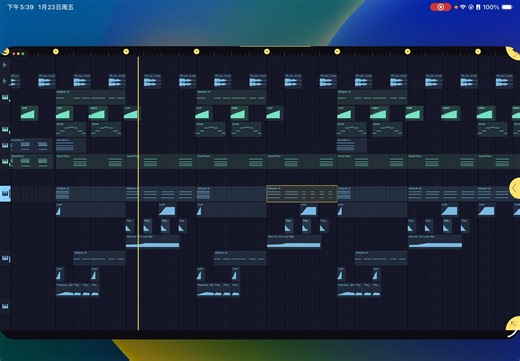Viewport: 520px width, 361px height.
Task: Click the third yellow marker on the ruler
Action: pyautogui.click(x=196, y=51)
